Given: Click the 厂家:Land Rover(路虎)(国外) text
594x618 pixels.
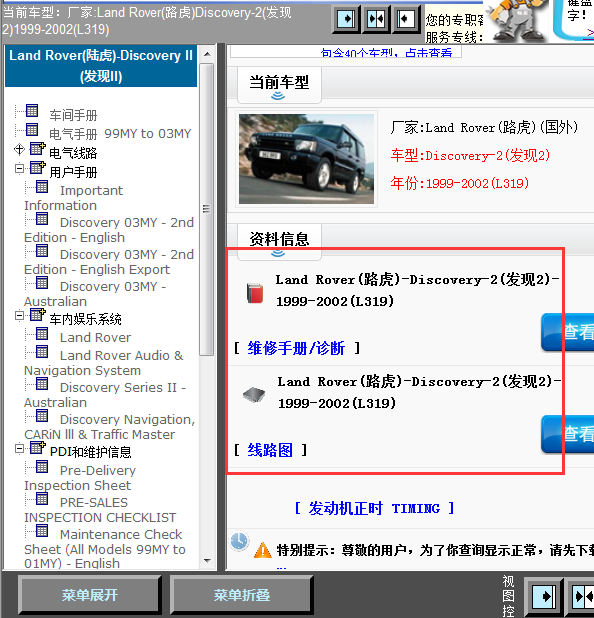Looking at the screenshot, I should pyautogui.click(x=484, y=128).
